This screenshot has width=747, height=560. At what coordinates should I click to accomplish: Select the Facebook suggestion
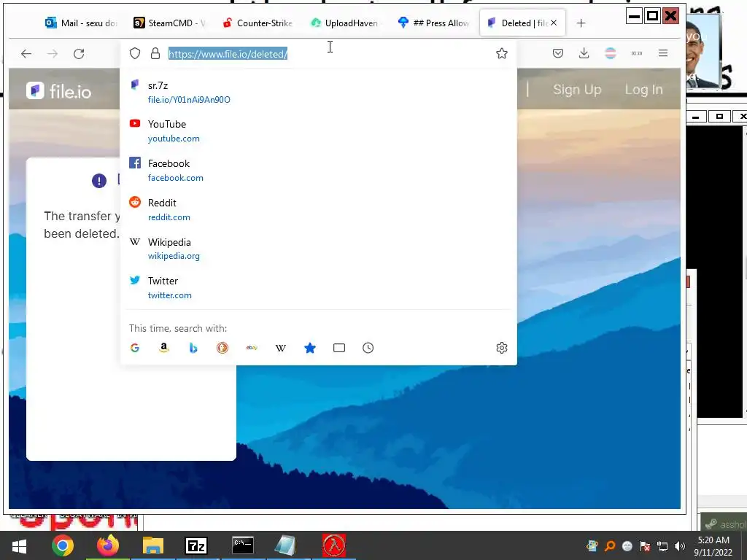pos(318,170)
